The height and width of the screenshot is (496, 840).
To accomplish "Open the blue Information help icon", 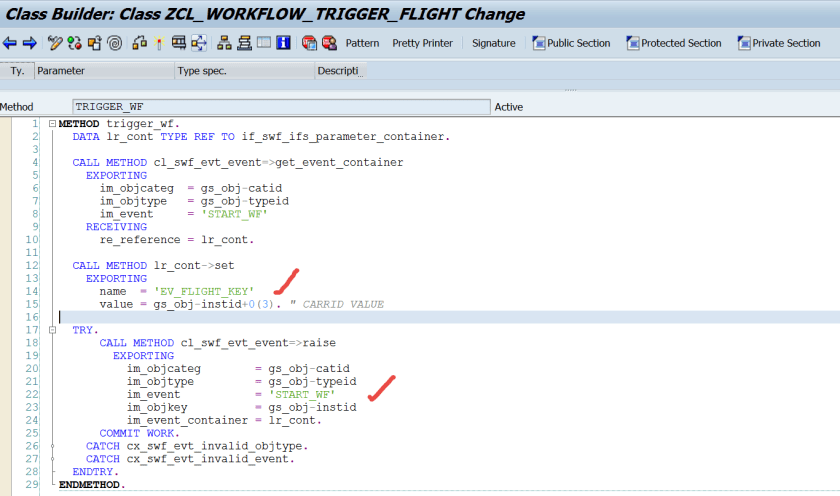I will tap(283, 43).
